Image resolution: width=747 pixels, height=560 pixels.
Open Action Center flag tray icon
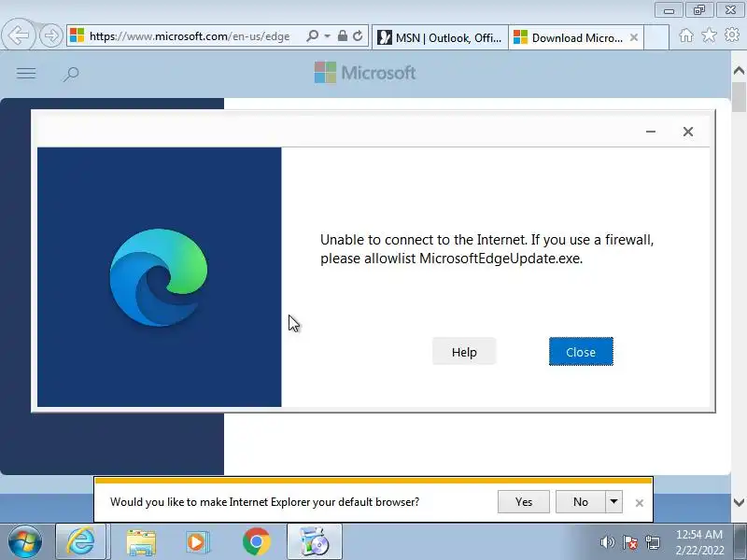pyautogui.click(x=629, y=542)
